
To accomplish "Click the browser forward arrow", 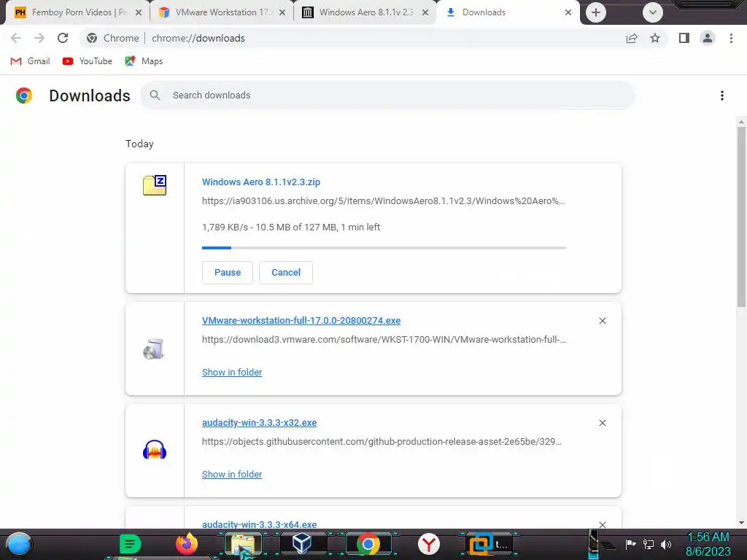I will tap(39, 38).
